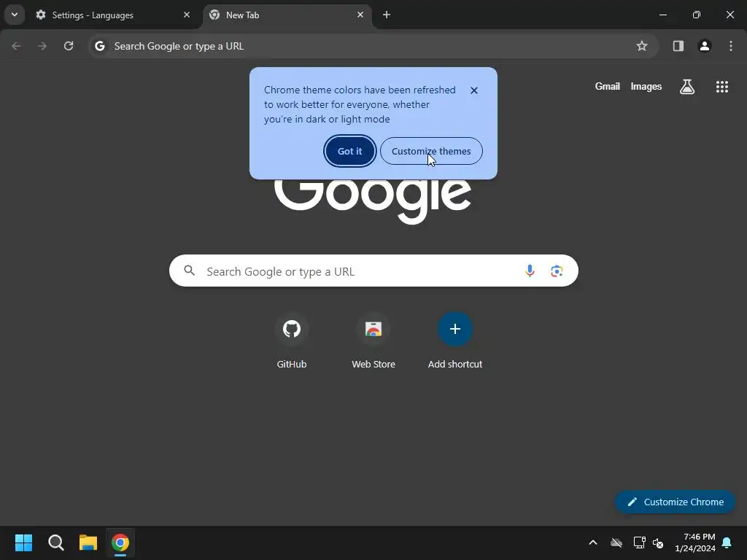This screenshot has height=560, width=747.
Task: Open Customize Chrome button
Action: pyautogui.click(x=675, y=502)
